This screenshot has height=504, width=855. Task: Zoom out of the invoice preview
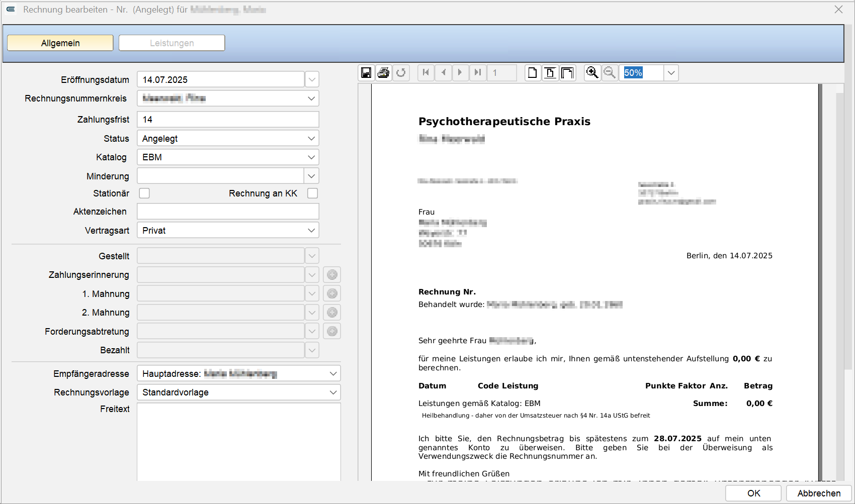(610, 73)
